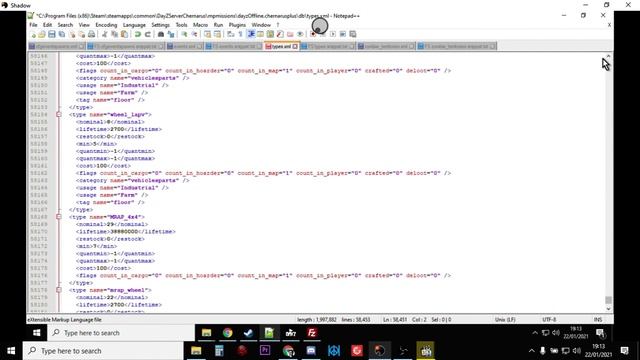Click the Open file toolbar icon
The width and height of the screenshot is (640, 360).
pos(42,34)
